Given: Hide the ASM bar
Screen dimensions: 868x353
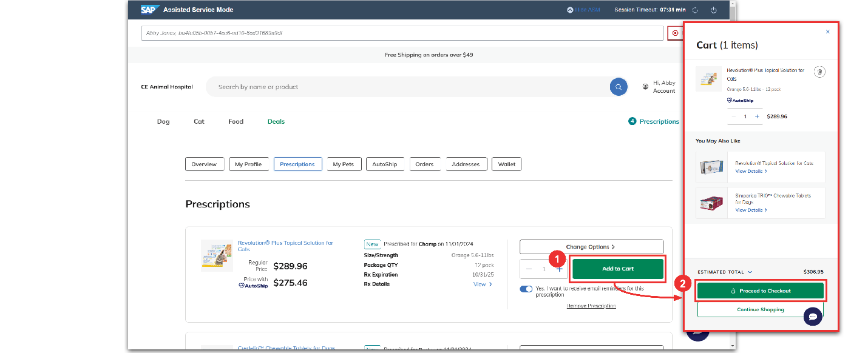Looking at the screenshot, I should tap(583, 10).
